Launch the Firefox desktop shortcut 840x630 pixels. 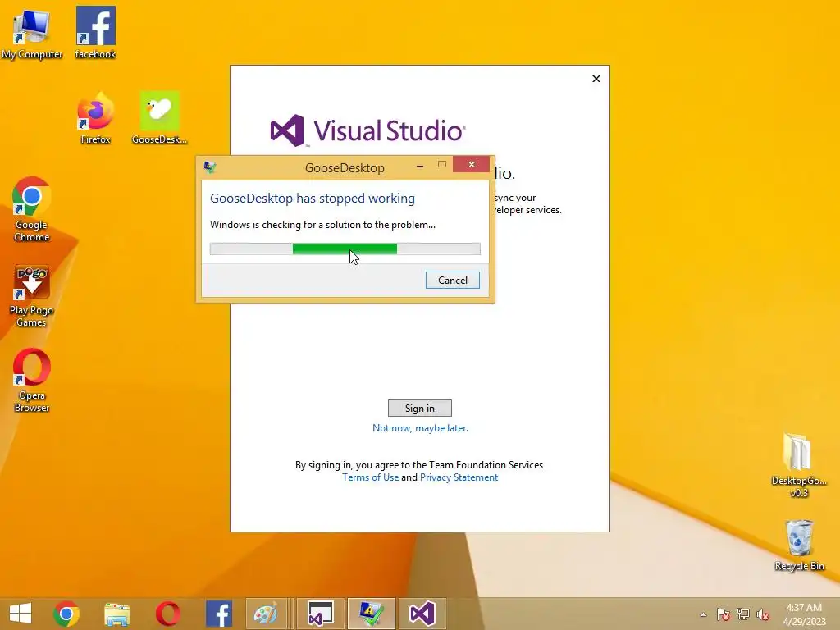pos(95,118)
